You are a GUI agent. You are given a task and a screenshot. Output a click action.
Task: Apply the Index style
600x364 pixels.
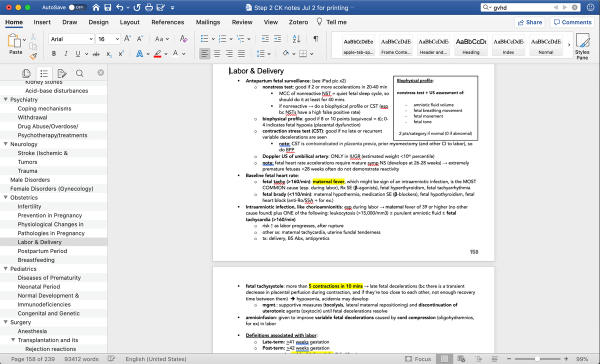click(x=508, y=46)
